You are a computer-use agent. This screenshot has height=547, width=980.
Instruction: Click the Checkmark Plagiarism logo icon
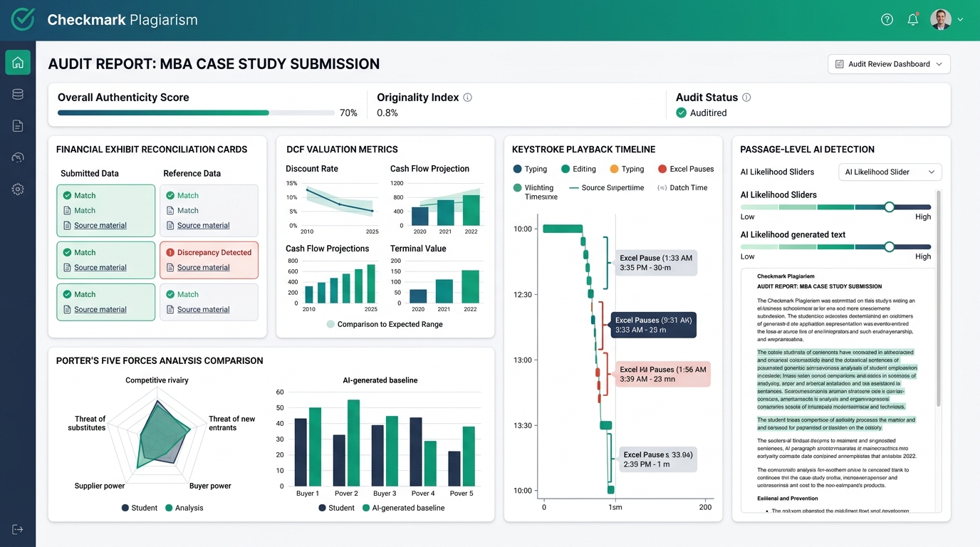click(23, 19)
